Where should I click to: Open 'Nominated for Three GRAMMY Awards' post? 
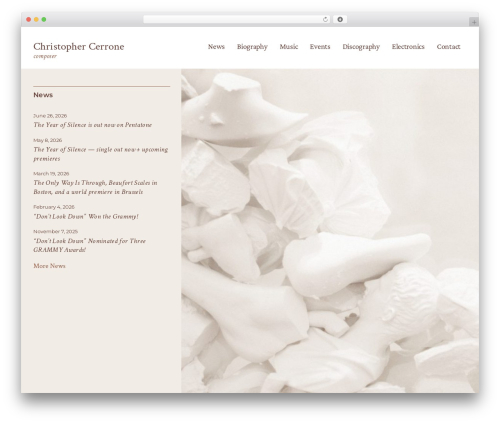pyautogui.click(x=89, y=245)
